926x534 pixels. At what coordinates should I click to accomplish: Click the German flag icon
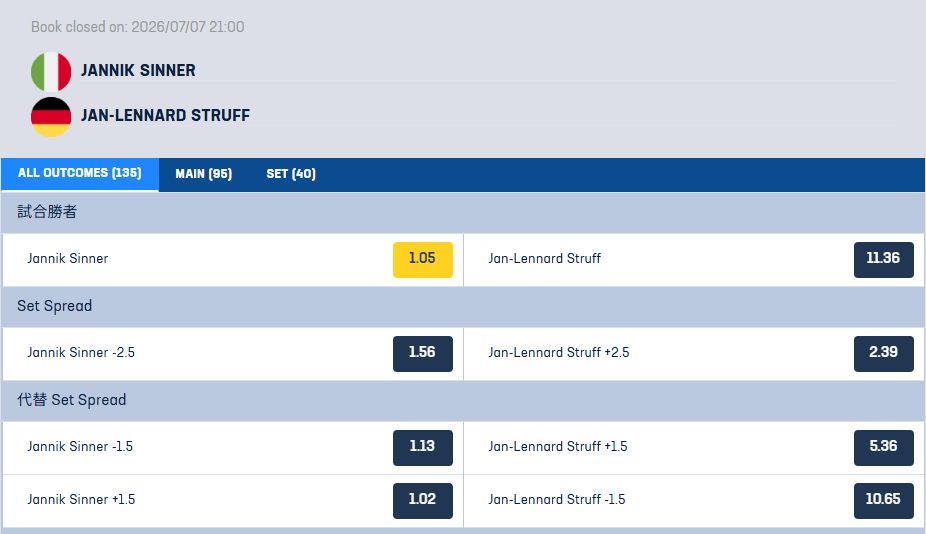tap(51, 116)
